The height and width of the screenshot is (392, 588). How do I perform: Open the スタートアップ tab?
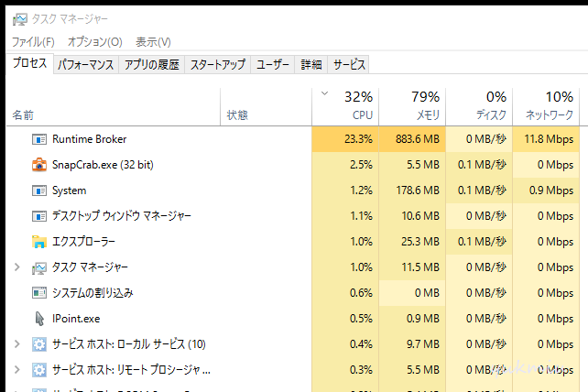[218, 65]
